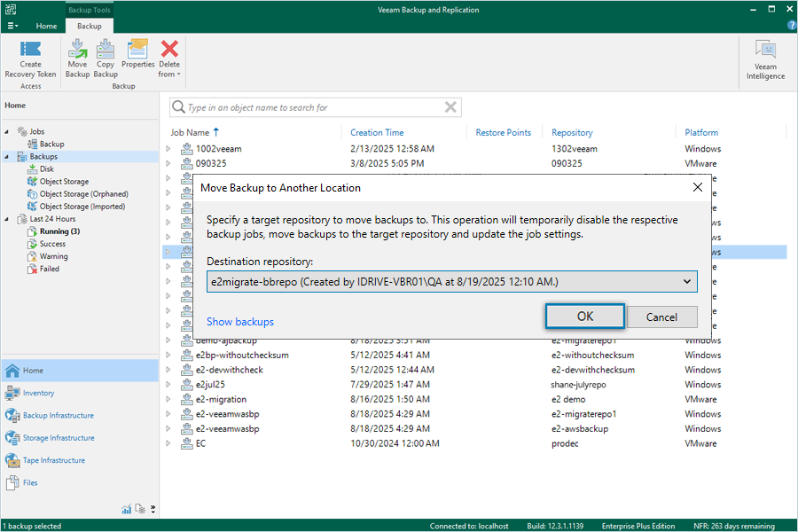
Task: Sort by Restore Points column
Action: coord(504,132)
